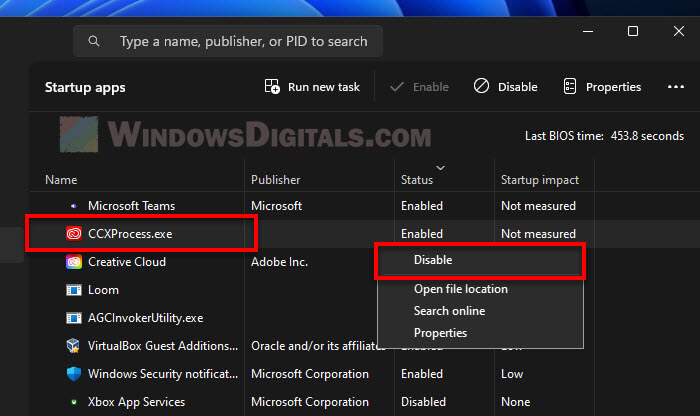
Task: Click CCXProcess.exe Not measured impact
Action: [538, 234]
